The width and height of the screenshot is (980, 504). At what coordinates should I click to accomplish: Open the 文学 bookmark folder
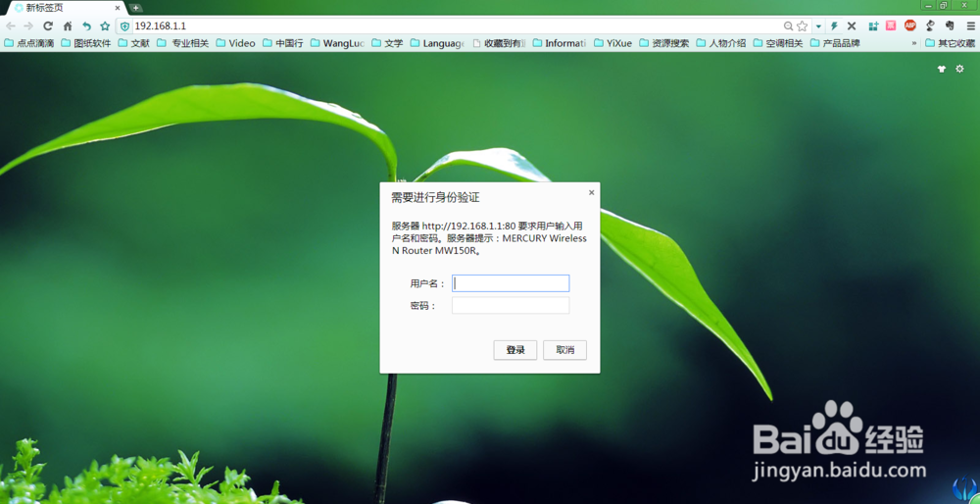387,43
